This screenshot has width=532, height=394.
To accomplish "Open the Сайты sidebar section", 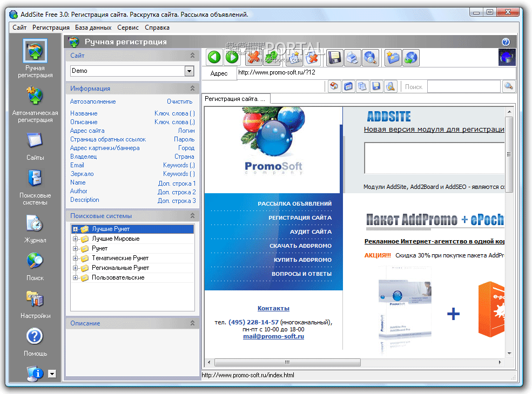I will (x=35, y=146).
